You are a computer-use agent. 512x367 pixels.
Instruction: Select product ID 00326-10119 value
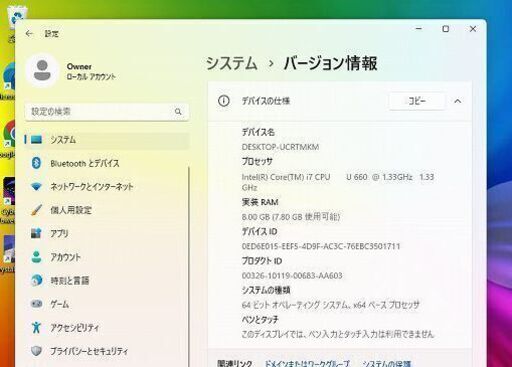click(x=292, y=276)
